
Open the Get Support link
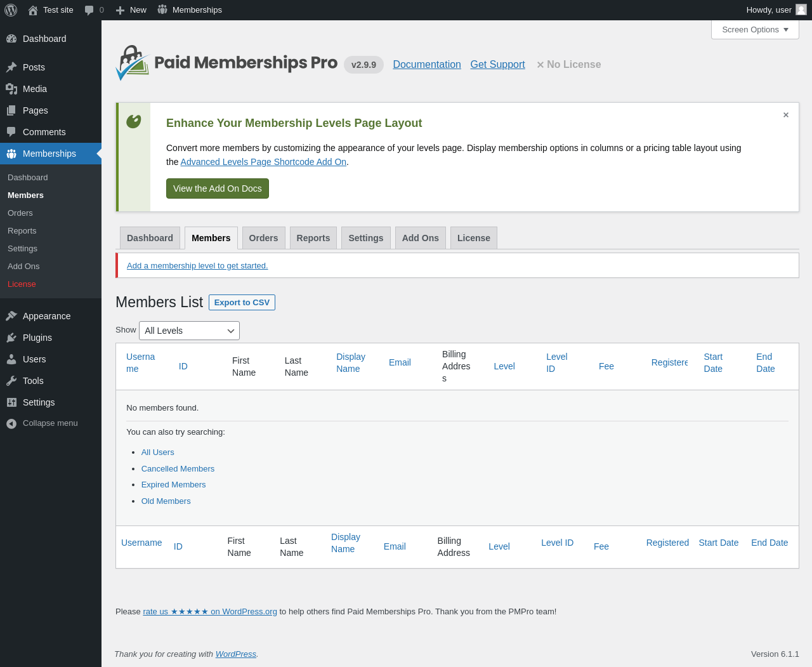pyautogui.click(x=497, y=65)
